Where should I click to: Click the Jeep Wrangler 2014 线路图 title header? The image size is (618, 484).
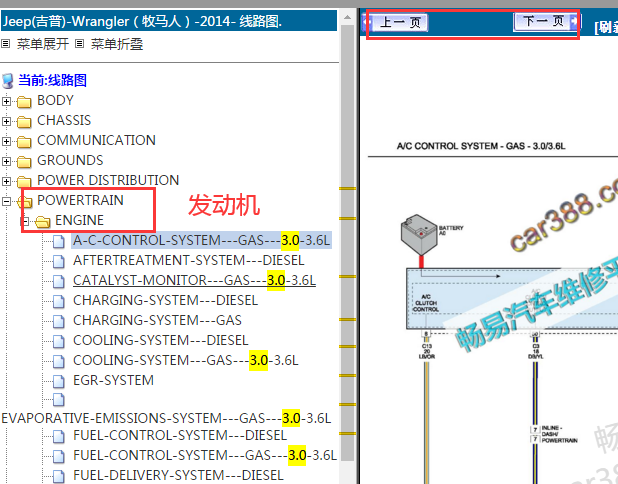tap(169, 21)
